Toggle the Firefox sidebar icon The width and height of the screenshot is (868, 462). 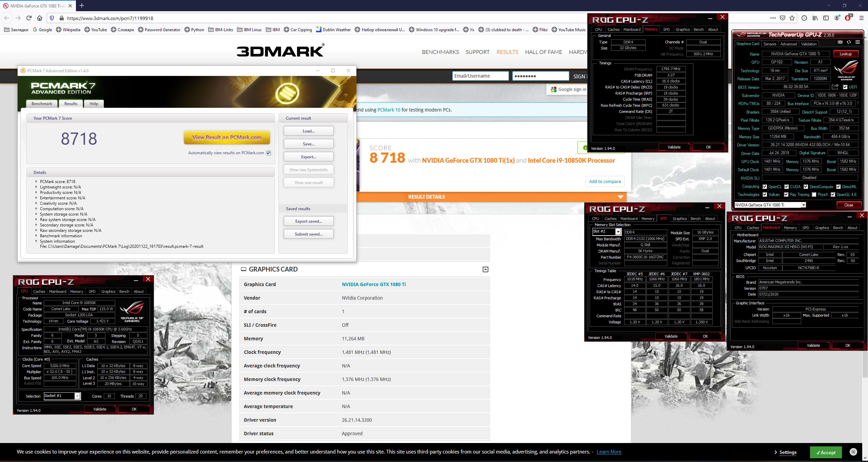[x=826, y=18]
